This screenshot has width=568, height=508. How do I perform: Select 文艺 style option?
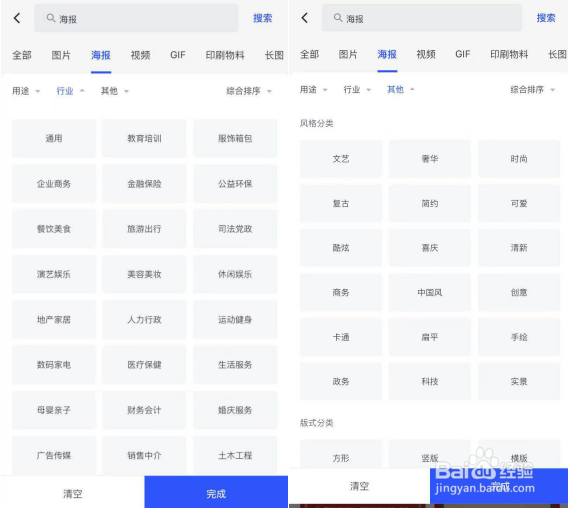(x=341, y=159)
